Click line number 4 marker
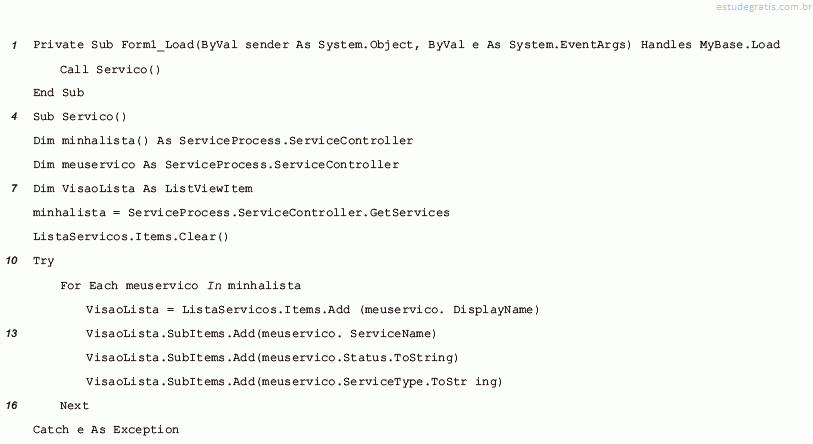813x444 pixels. (14, 117)
